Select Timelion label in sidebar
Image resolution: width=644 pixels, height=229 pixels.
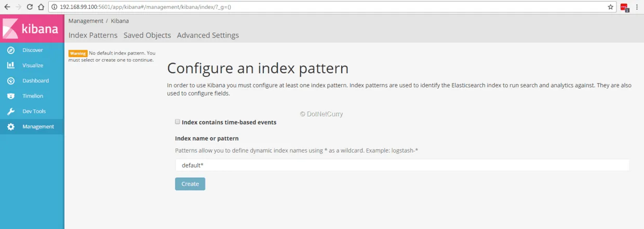pos(33,96)
